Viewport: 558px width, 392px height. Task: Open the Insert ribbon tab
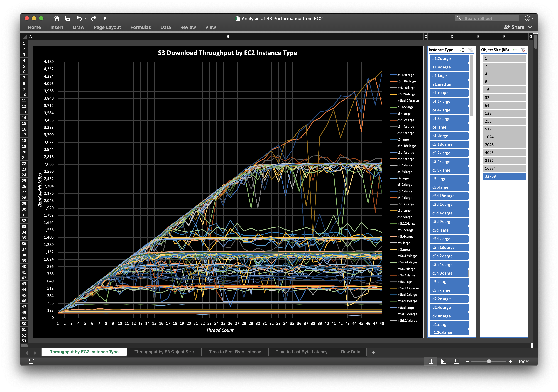pos(57,27)
